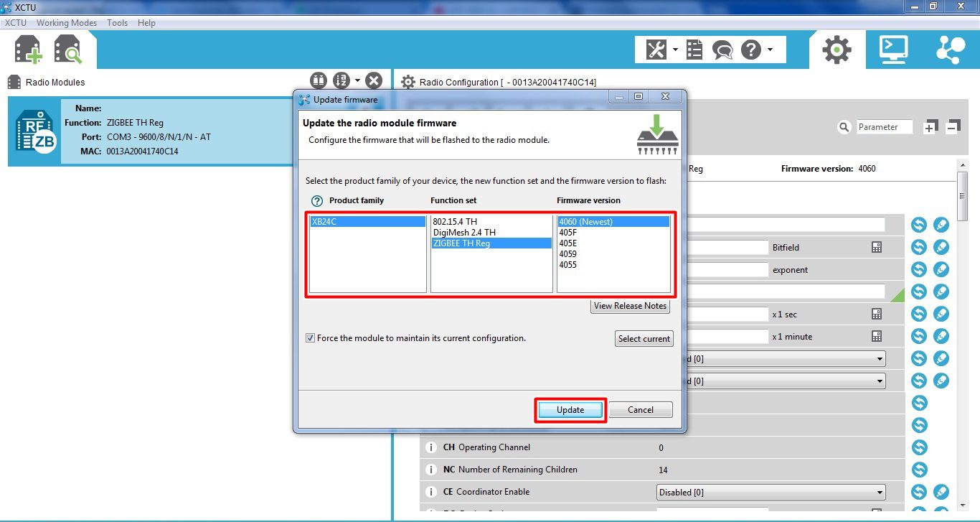Write the CE Coordinator Enable setting
The width and height of the screenshot is (980, 522).
(x=941, y=492)
